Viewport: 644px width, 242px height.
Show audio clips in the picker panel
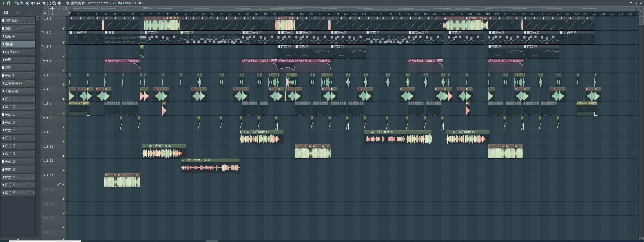18,13
